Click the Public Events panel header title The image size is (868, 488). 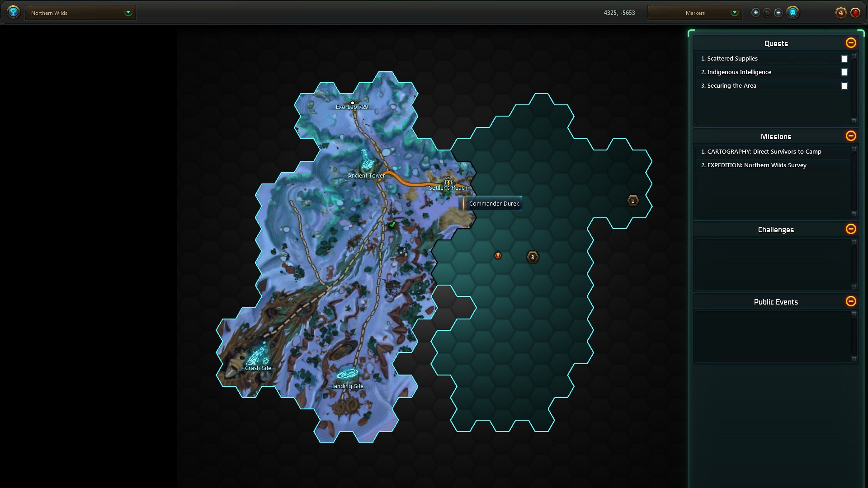coord(776,302)
